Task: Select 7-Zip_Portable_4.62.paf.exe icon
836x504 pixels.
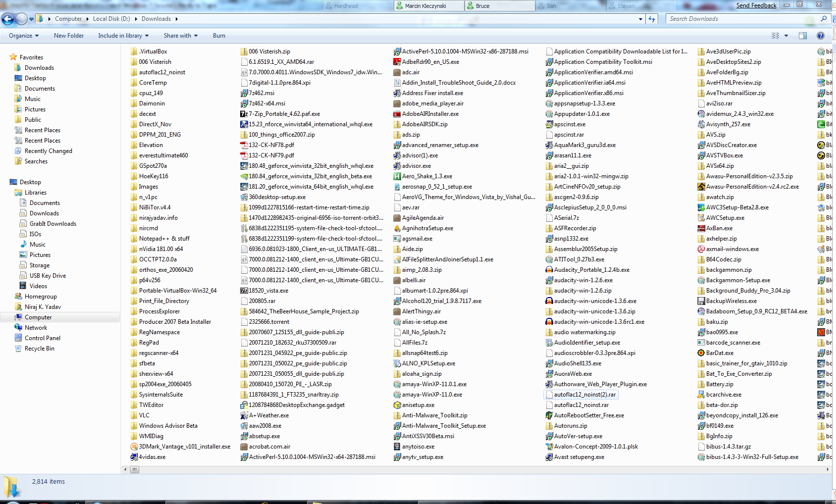Action: [x=244, y=114]
